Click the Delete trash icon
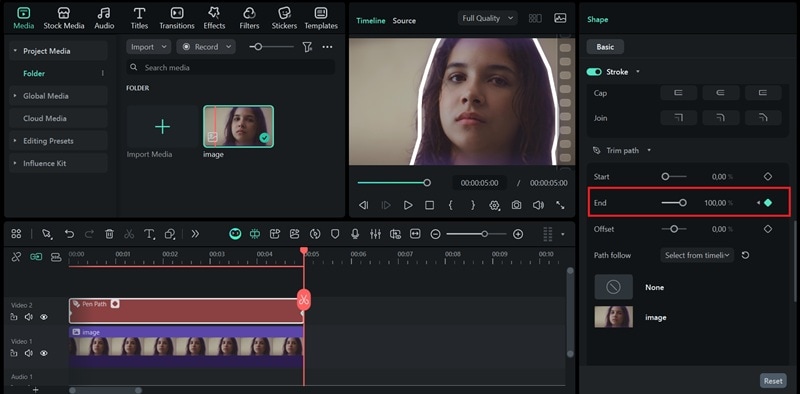This screenshot has height=394, width=800. pos(109,234)
